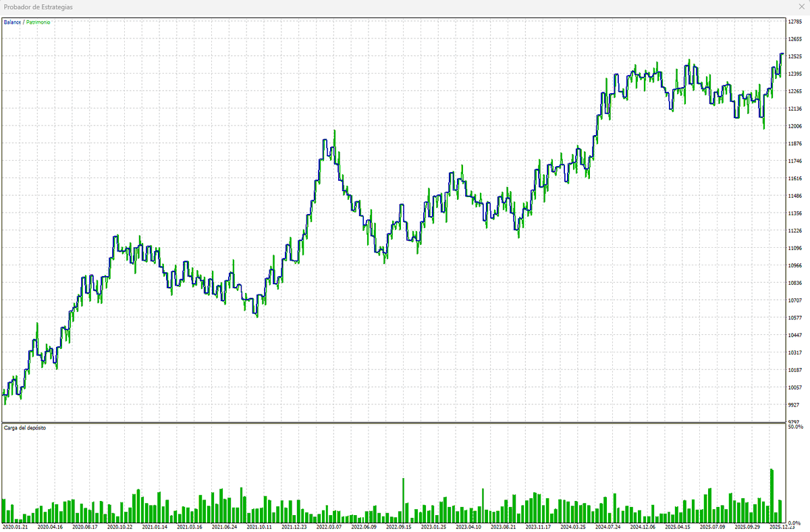Click the 12265 value on price axis
Screen dimensions: 810x532
click(x=794, y=91)
